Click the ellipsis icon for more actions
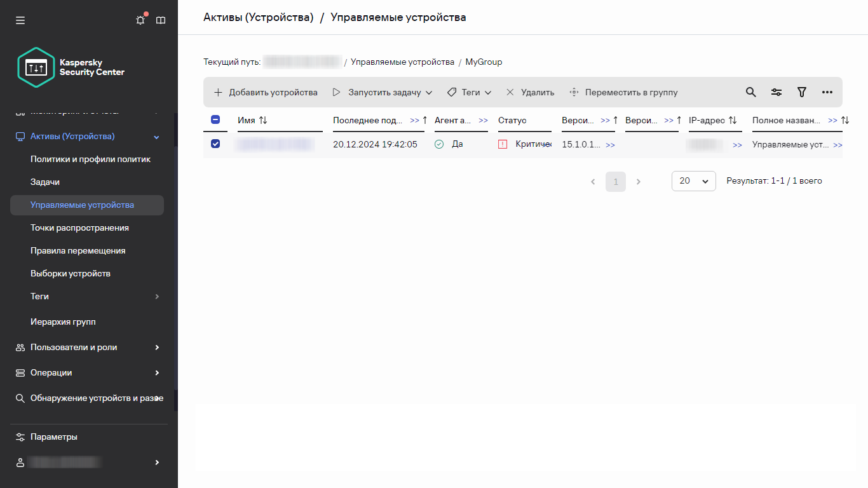 (827, 92)
